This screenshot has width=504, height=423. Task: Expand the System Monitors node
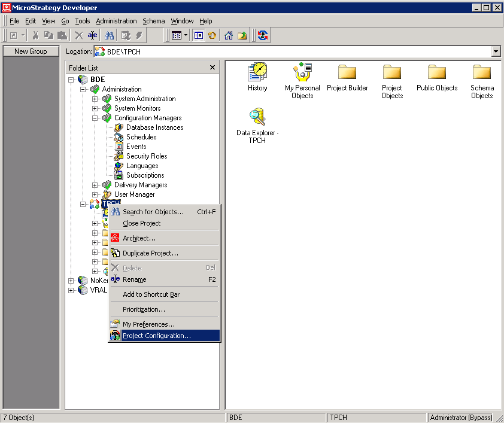pos(95,108)
